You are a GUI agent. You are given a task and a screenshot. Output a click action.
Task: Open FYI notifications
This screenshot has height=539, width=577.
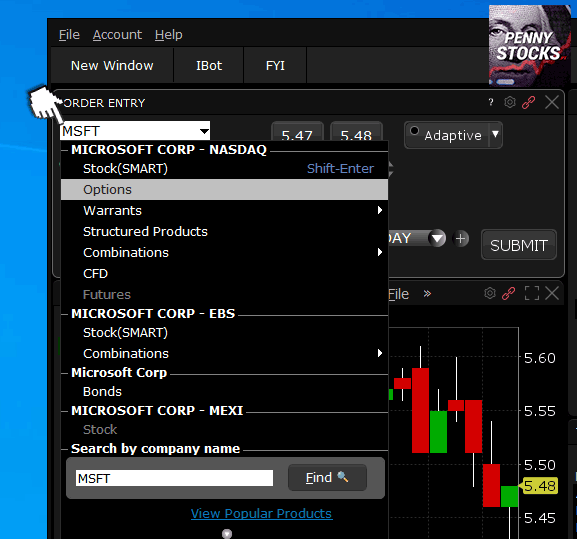click(275, 65)
